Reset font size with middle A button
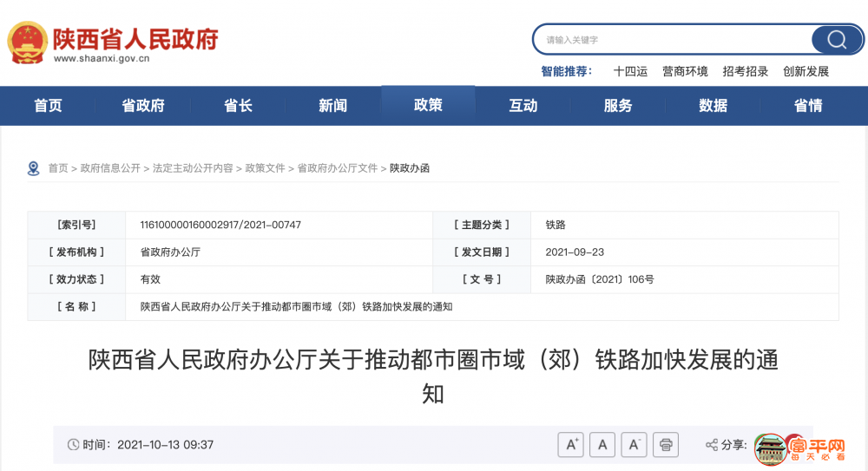Screen dimensions: 868x471 pyautogui.click(x=602, y=445)
